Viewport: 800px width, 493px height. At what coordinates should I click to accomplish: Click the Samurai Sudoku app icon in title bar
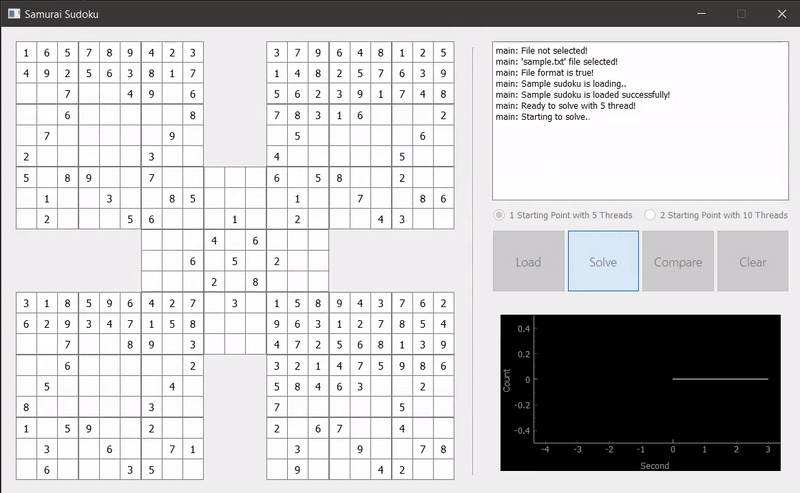(x=14, y=14)
